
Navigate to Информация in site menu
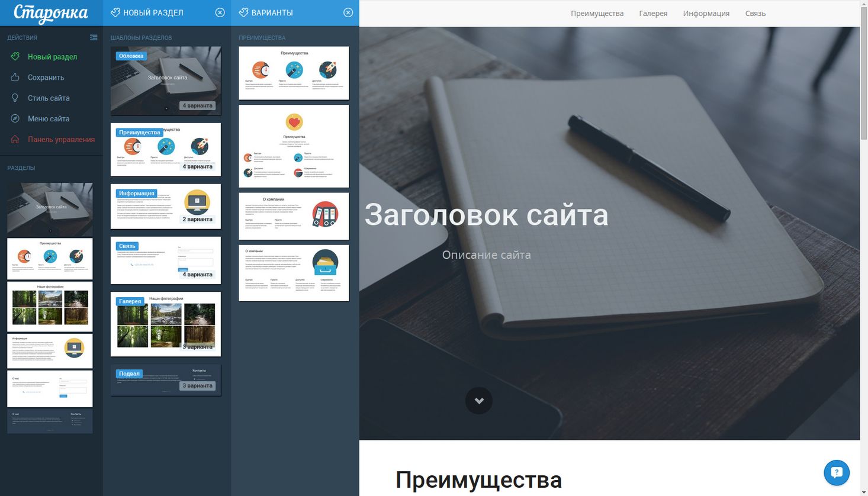click(x=706, y=14)
